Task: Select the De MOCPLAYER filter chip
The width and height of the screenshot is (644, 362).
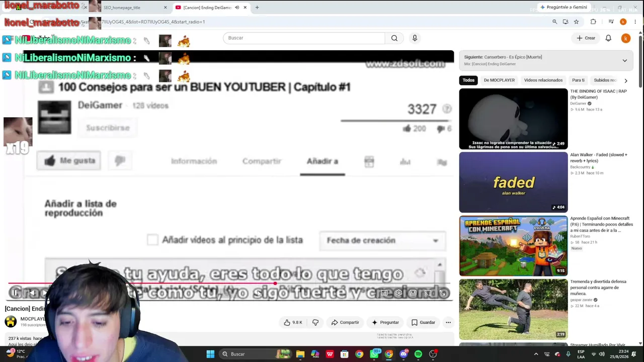Action: [499, 80]
